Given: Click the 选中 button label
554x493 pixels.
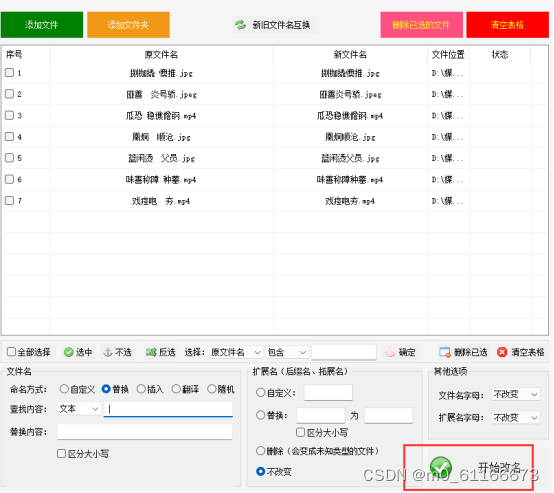Looking at the screenshot, I should click(84, 352).
